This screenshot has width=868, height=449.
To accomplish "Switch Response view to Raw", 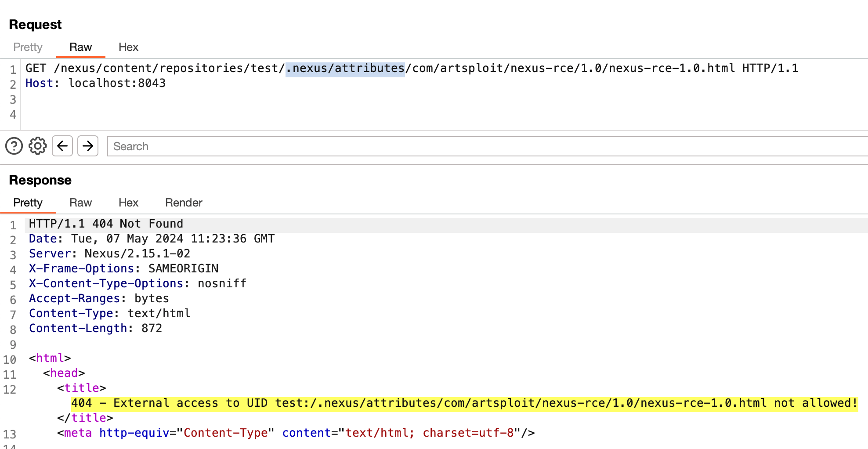I will point(80,203).
